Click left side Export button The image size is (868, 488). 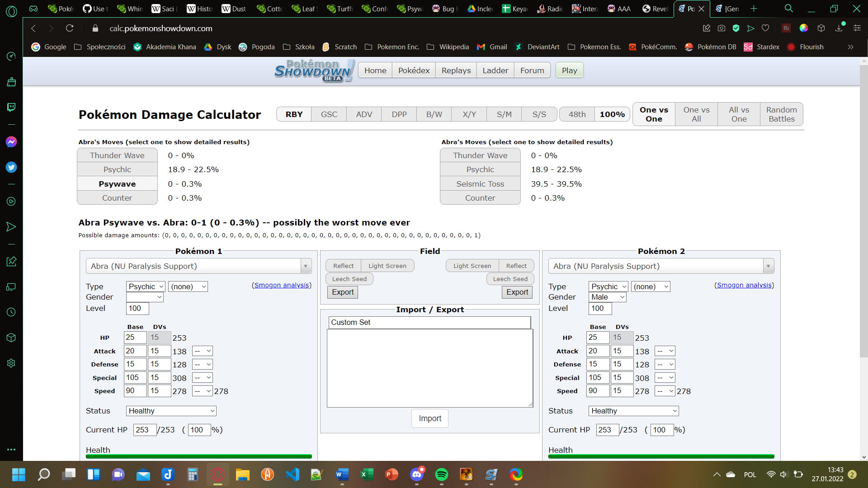tap(343, 292)
